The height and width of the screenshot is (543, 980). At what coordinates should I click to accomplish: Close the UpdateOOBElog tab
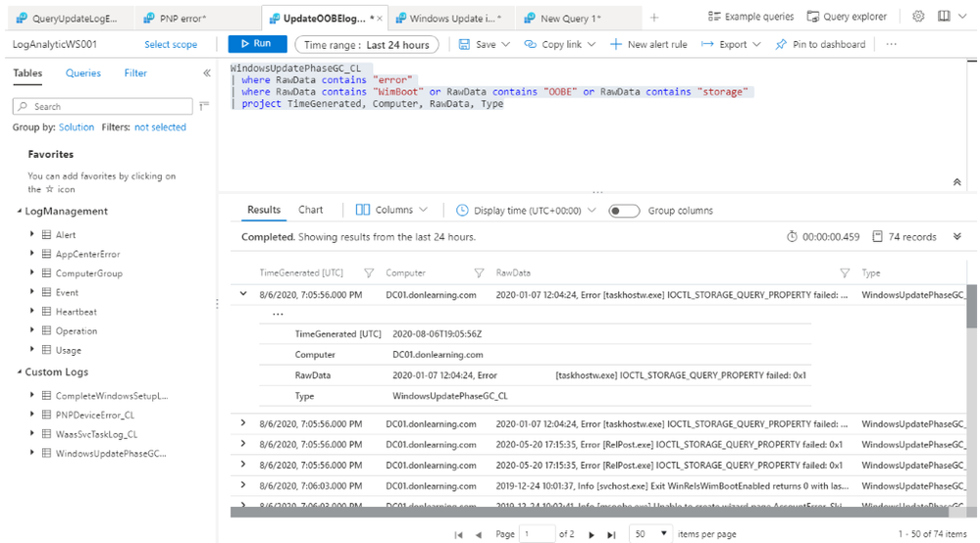coord(380,19)
